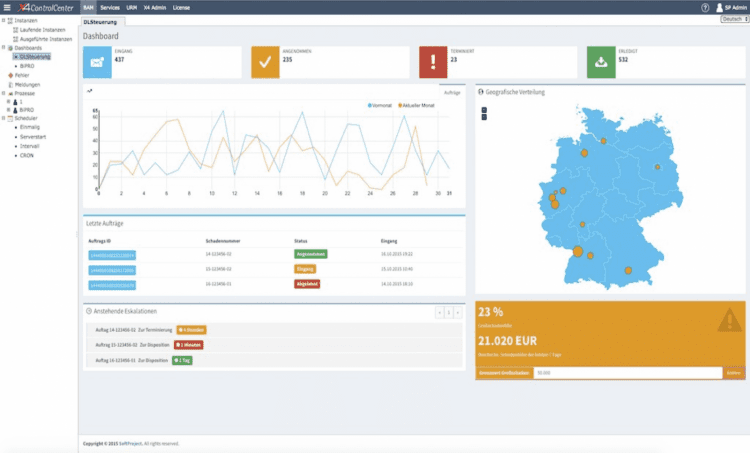Viewport: 750px width, 453px height.
Task: Open the hamburger menu in header
Action: [8, 7]
